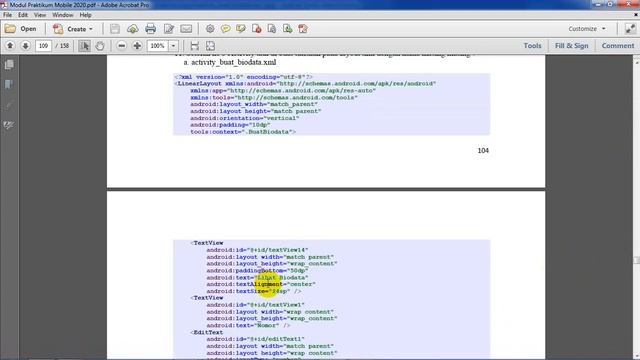The width and height of the screenshot is (640, 360).
Task: Click the android:padding="10dp" code line
Action: (230, 125)
